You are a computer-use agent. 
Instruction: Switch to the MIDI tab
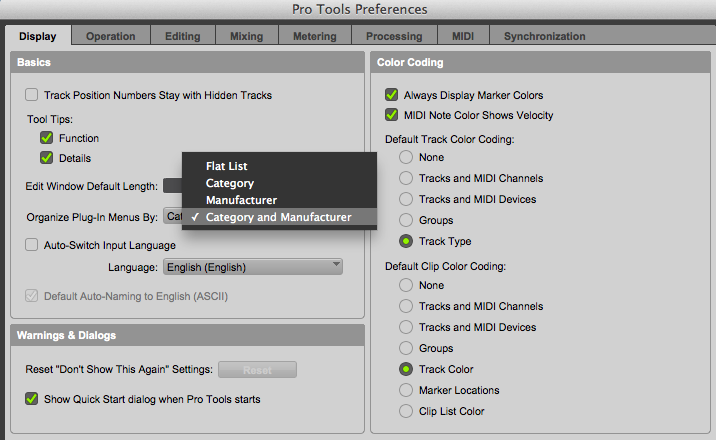point(463,36)
